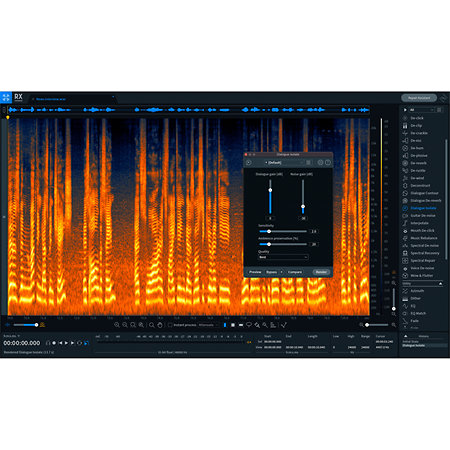Image resolution: width=450 pixels, height=450 pixels.
Task: Collapse the Utility section
Action: (440, 284)
